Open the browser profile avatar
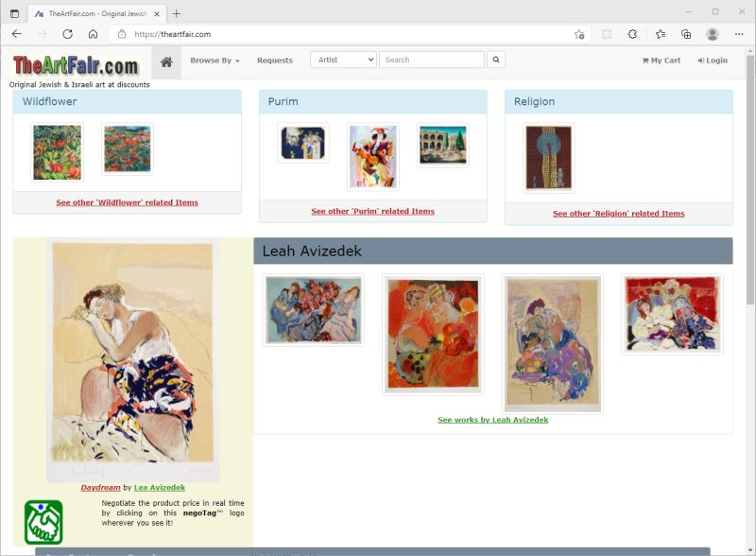 pos(713,34)
